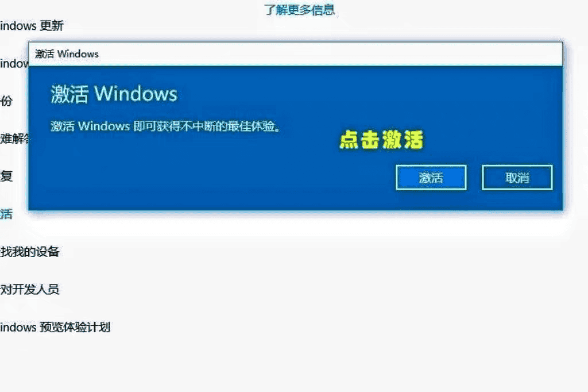
Task: Click the 激活 Windows title bar text
Action: [x=67, y=54]
